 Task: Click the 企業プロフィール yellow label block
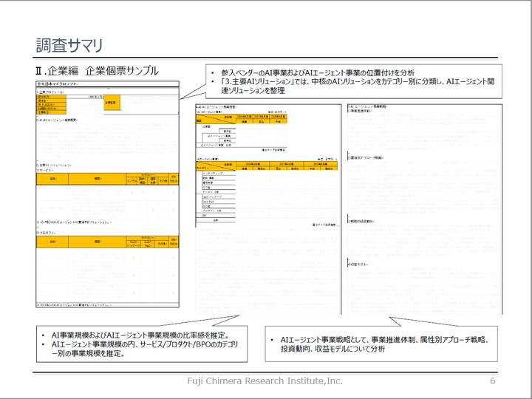pyautogui.click(x=51, y=104)
